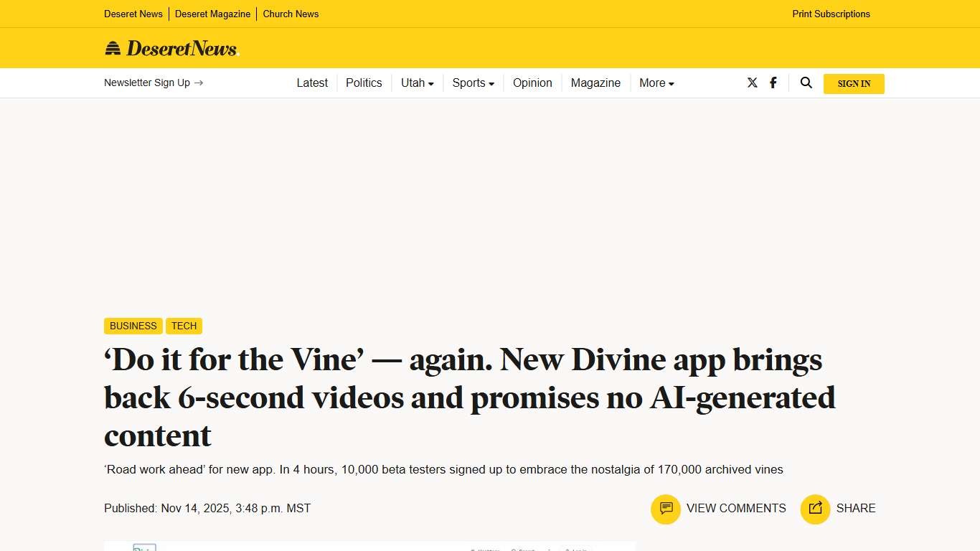This screenshot has height=551, width=980.
Task: Open the Latest section
Action: (x=312, y=83)
